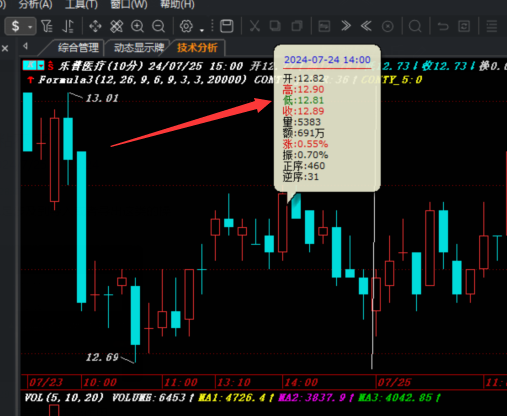This screenshot has height=416, width=507.
Task: Click the Formula3 indicator parameters label
Action: coord(143,80)
